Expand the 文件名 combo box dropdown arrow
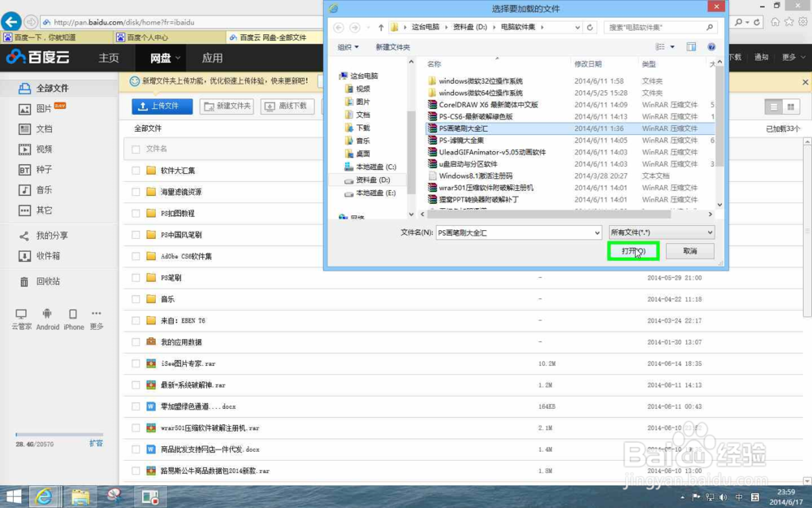 coord(597,232)
